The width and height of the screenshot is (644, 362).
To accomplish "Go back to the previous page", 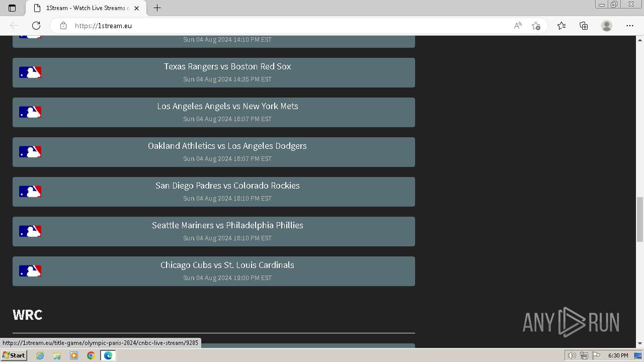I will 14,26.
